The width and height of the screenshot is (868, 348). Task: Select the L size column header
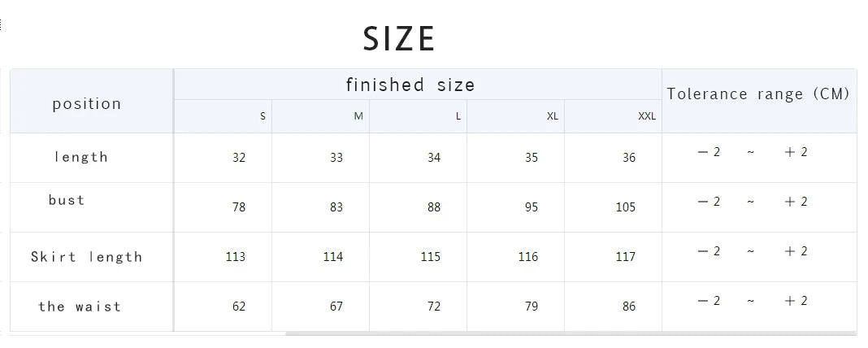[458, 116]
